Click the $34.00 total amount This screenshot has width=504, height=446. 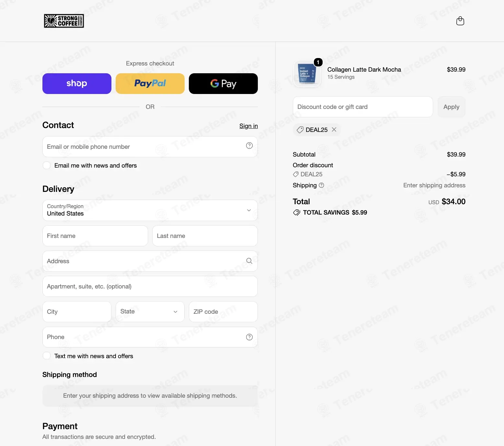click(453, 202)
